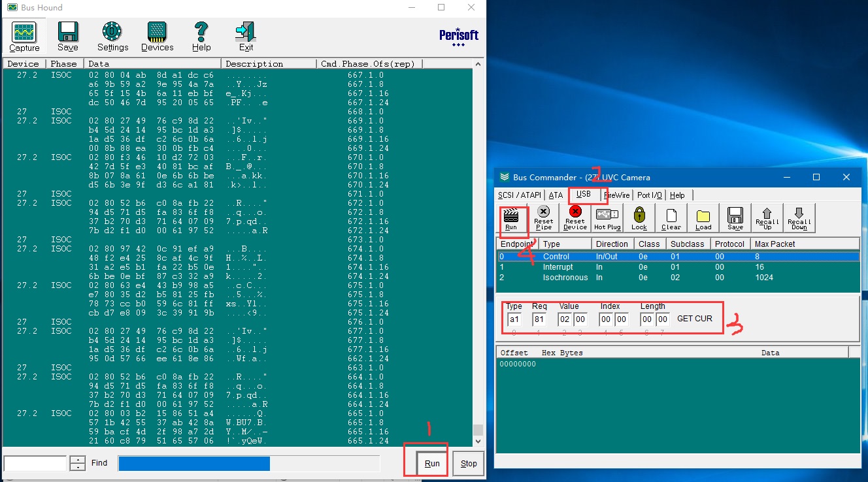Click the Perisoft logo

click(459, 36)
